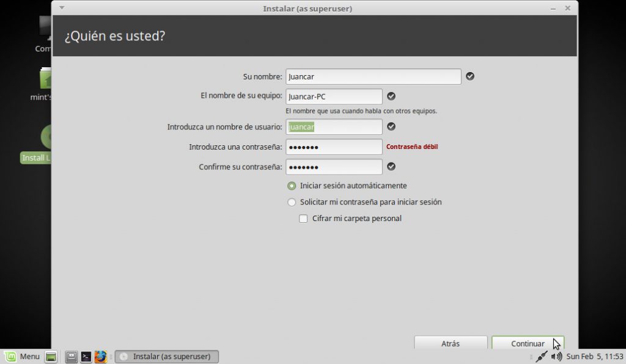Click the Show Desktop taskbar icon
Viewport: 626px width, 364px height.
coord(51,357)
